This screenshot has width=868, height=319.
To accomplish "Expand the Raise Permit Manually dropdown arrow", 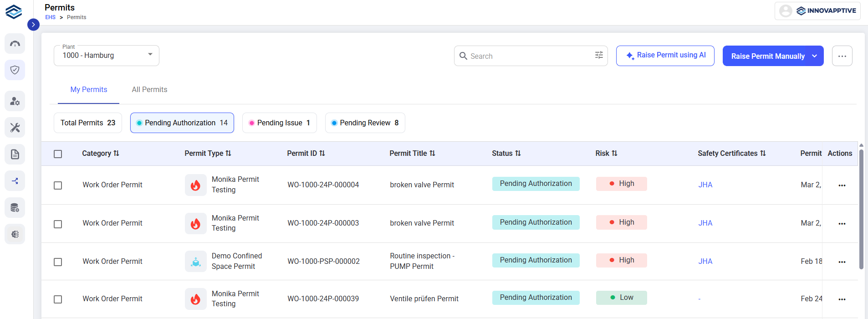I will pos(814,56).
